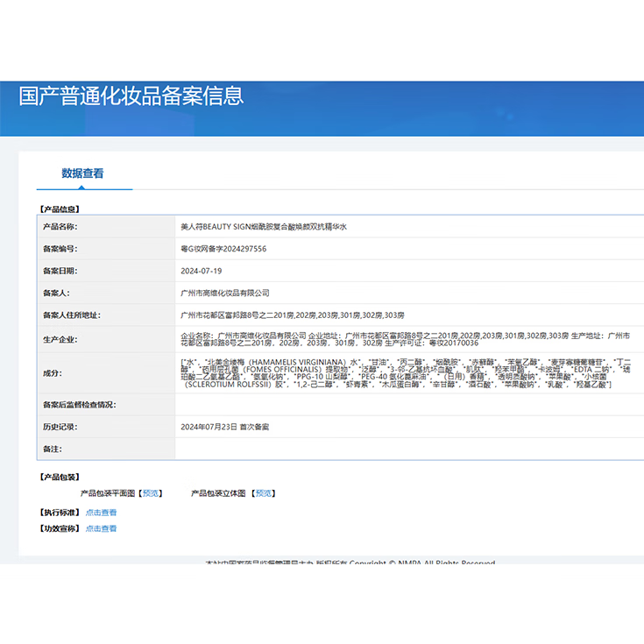Open 产品包装立体图 预览 link

pyautogui.click(x=263, y=493)
